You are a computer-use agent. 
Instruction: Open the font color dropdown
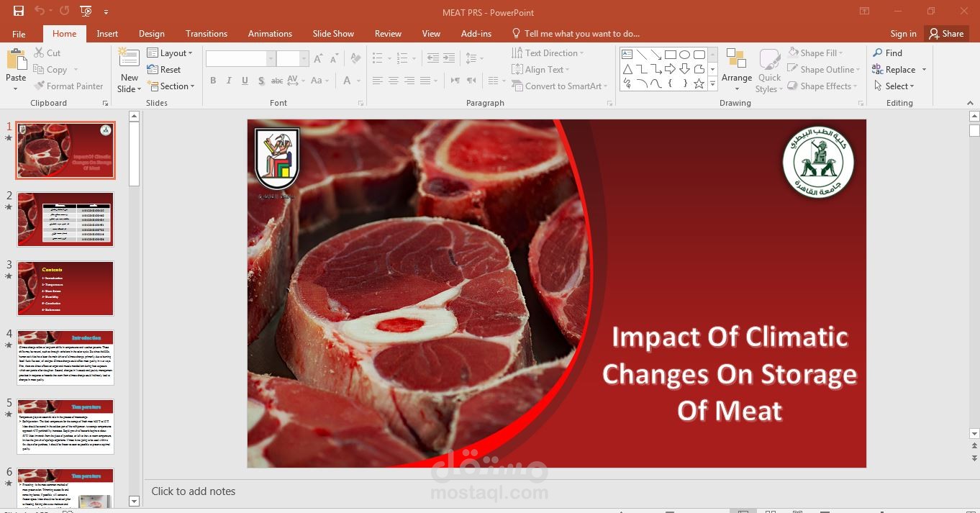pyautogui.click(x=359, y=81)
